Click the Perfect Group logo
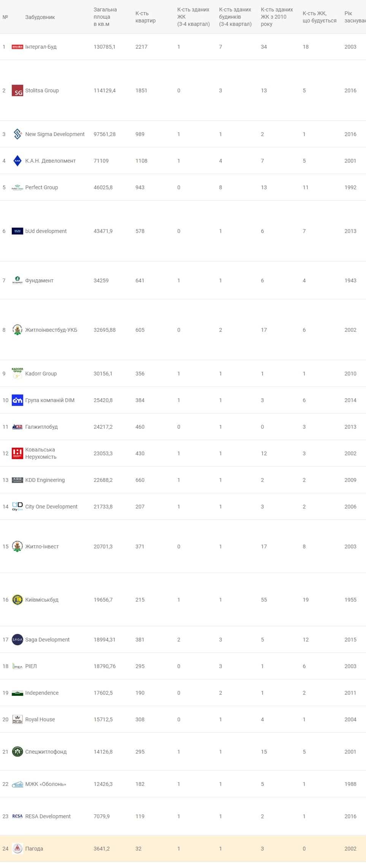 (x=17, y=187)
